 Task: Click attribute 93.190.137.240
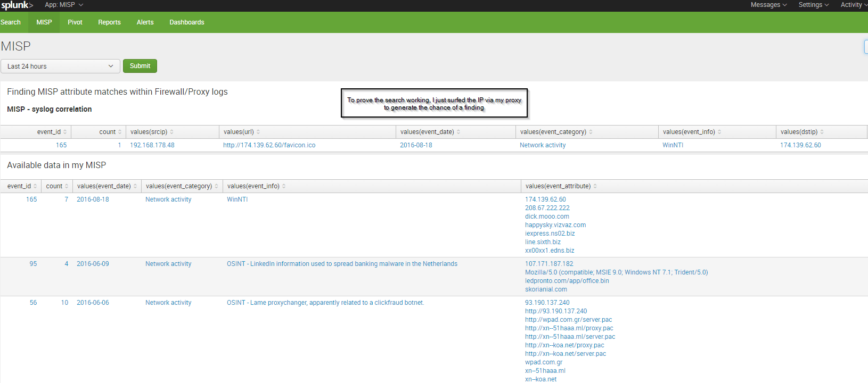[547, 303]
